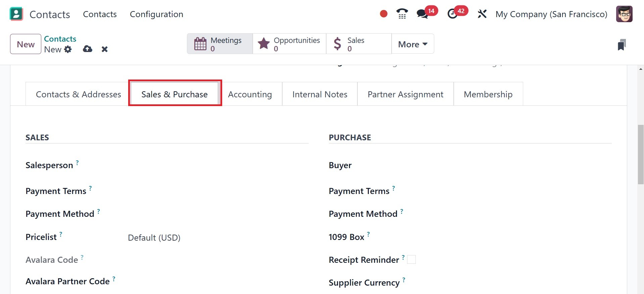Open the activities clock icon
644x294 pixels.
click(x=452, y=14)
